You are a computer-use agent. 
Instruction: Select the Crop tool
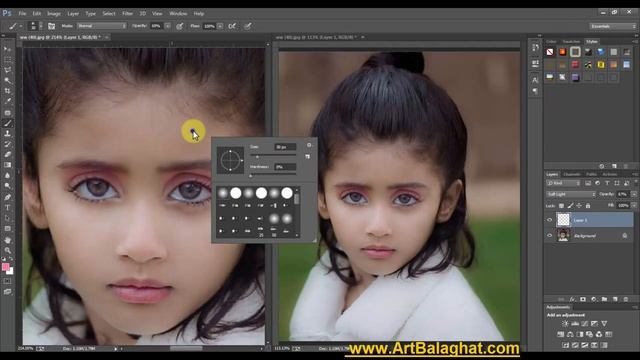click(x=7, y=91)
